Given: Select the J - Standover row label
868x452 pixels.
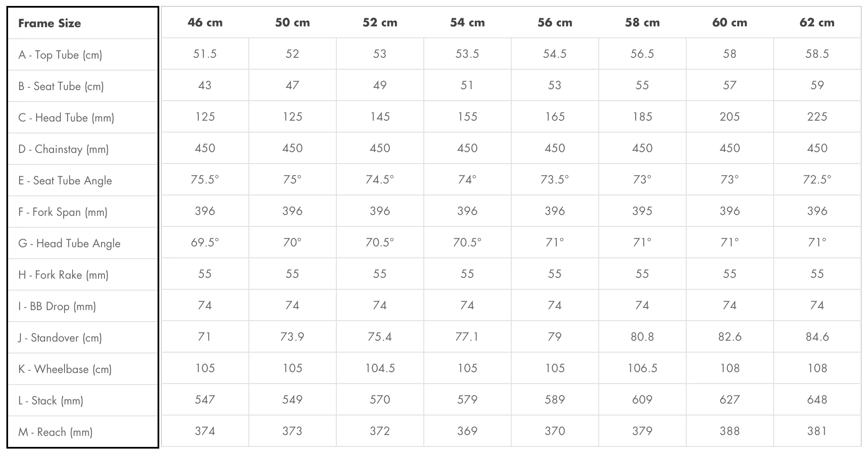Looking at the screenshot, I should point(60,338).
